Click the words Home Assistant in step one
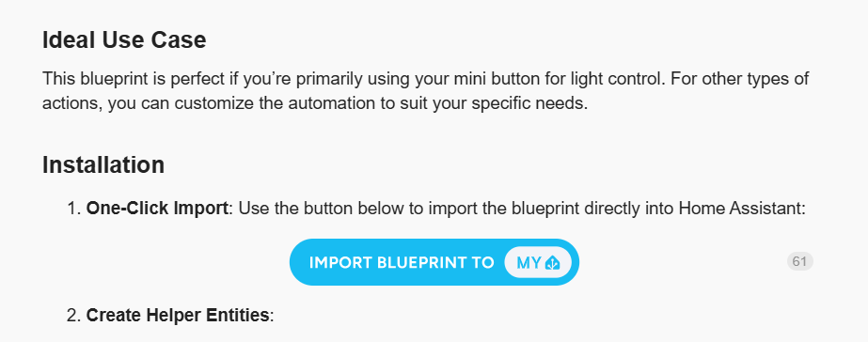 [x=741, y=208]
